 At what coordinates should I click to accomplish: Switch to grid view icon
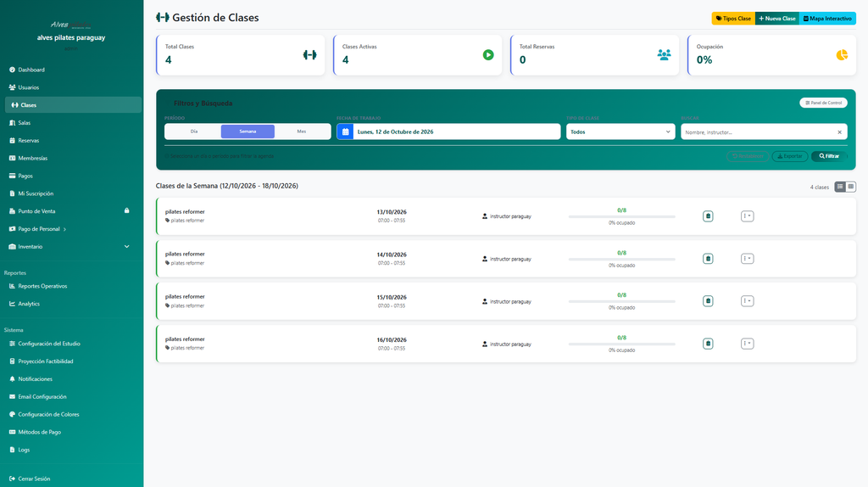coord(851,187)
